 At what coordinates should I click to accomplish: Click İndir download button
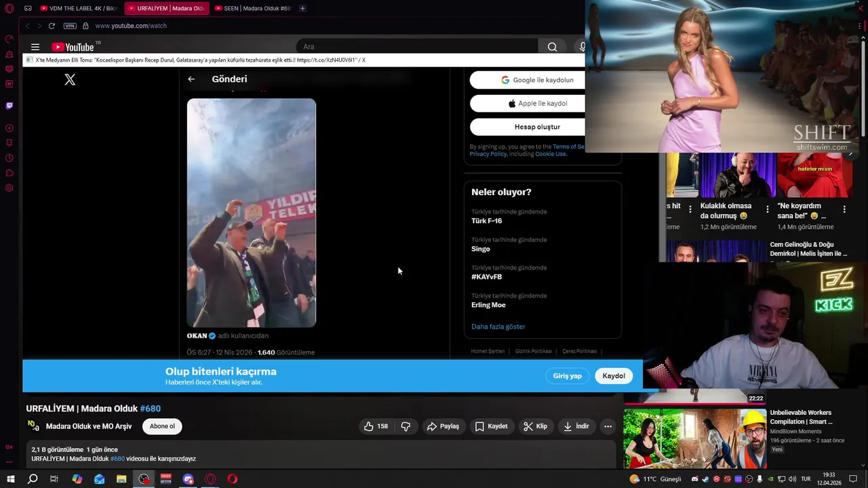point(576,426)
